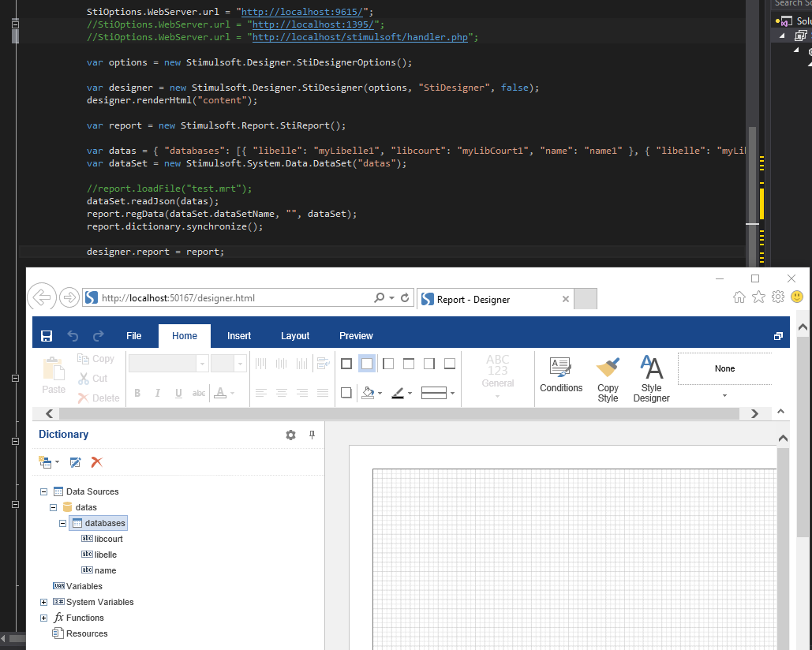Image resolution: width=812 pixels, height=650 pixels.
Task: Switch to the Insert tab
Action: pyautogui.click(x=239, y=336)
